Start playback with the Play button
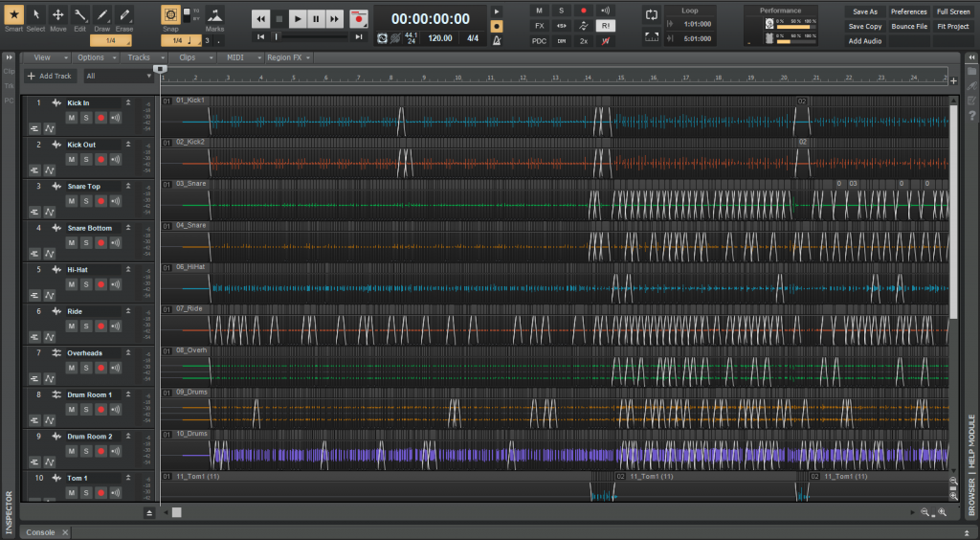This screenshot has width=980, height=540. coord(298,19)
